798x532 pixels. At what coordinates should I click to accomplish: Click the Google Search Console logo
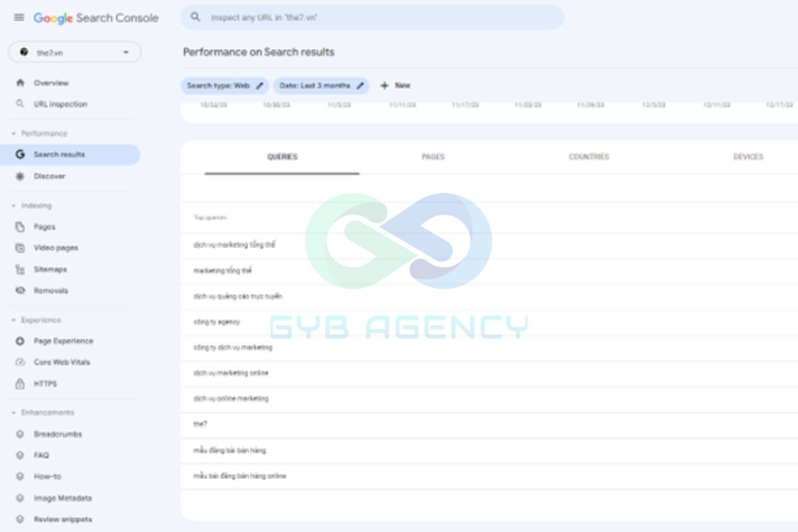(96, 18)
